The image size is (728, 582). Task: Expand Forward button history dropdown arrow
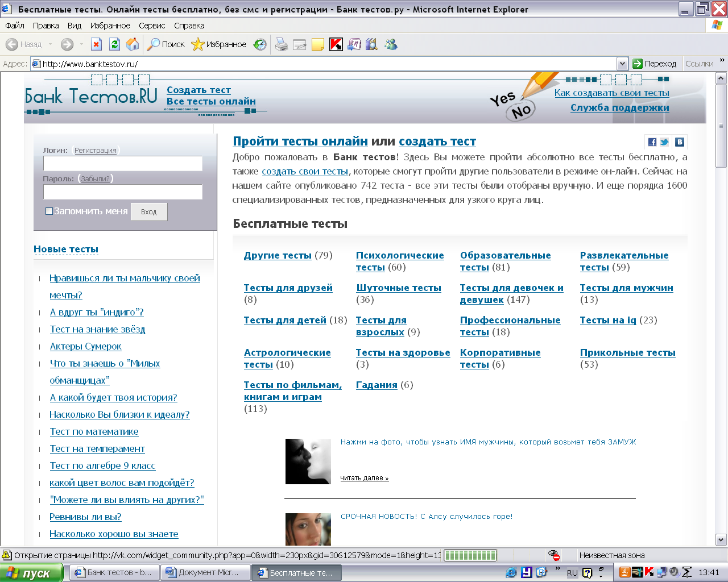pyautogui.click(x=81, y=44)
